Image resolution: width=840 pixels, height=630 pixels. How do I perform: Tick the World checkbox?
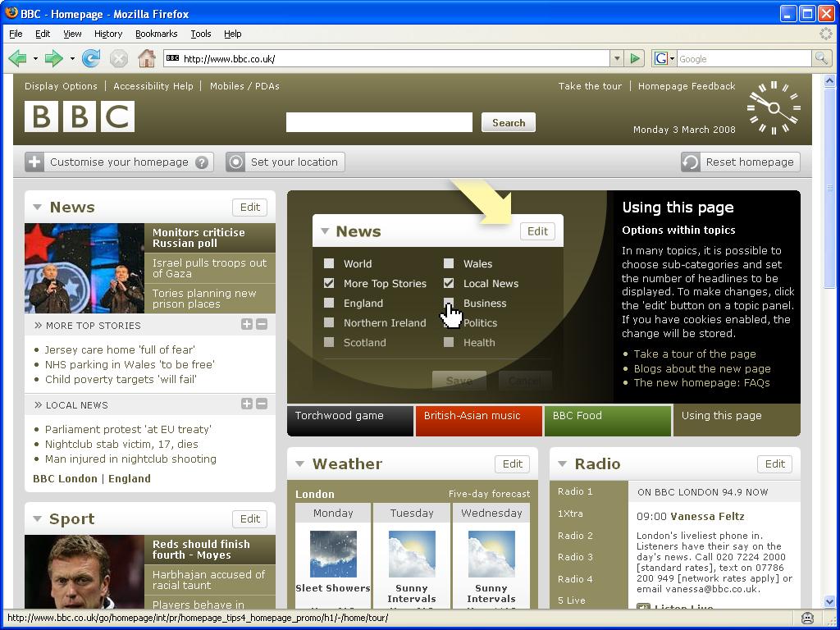pos(329,263)
